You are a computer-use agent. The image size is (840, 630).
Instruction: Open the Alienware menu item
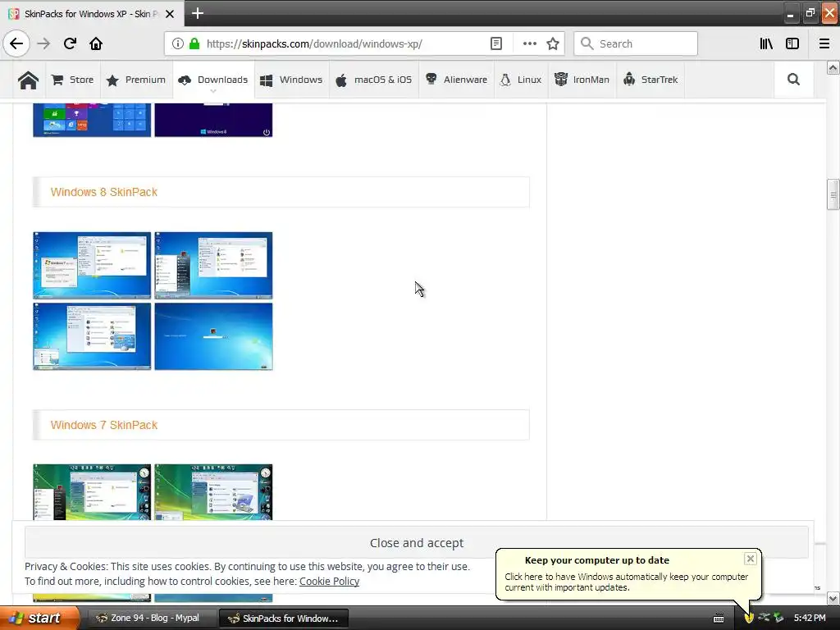point(456,80)
